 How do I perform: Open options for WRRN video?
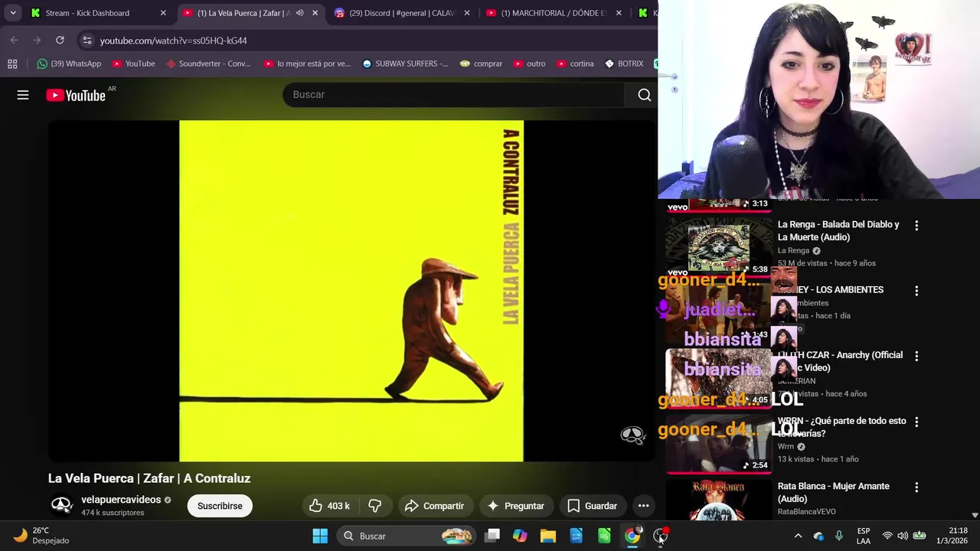(x=916, y=422)
